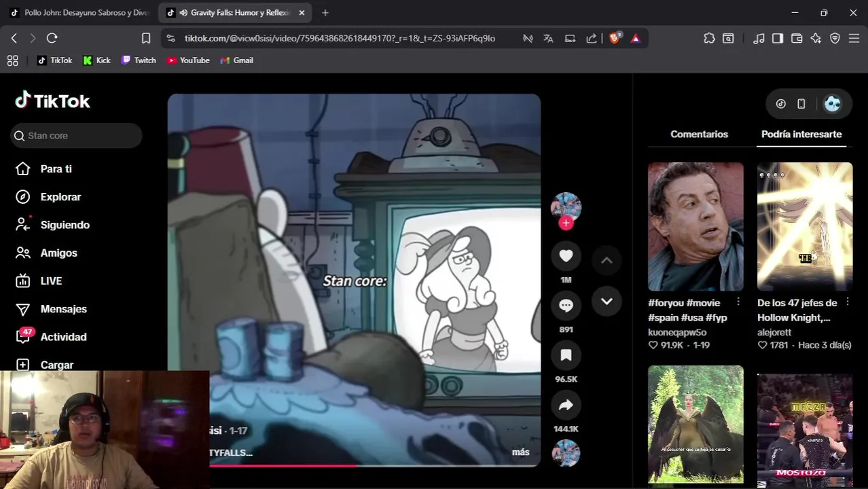Image resolution: width=868 pixels, height=489 pixels.
Task: Mute the tab using the speaker icon
Action: click(183, 13)
